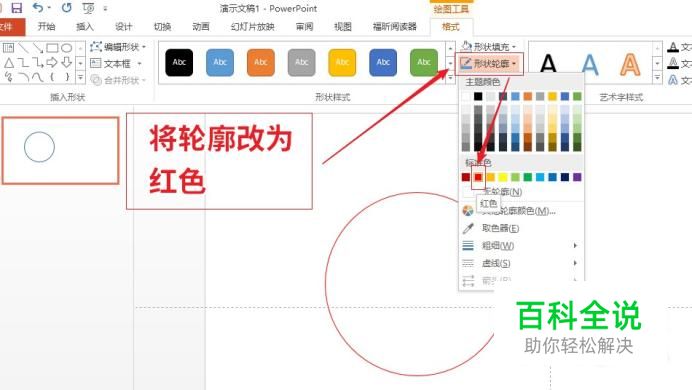Pick yellow in standard colors row
The height and width of the screenshot is (390, 692).
503,177
